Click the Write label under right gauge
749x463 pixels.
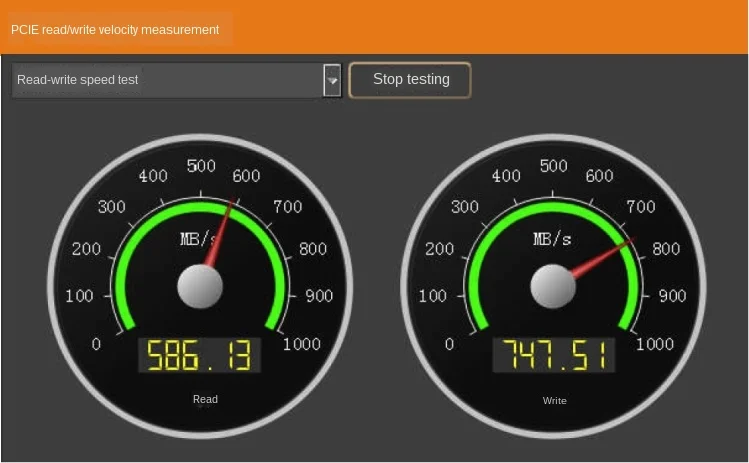(555, 400)
